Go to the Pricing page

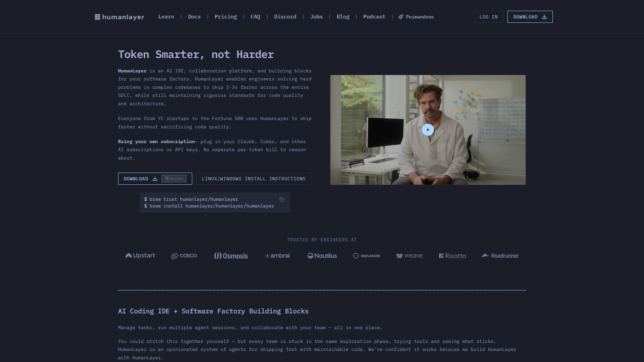225,17
